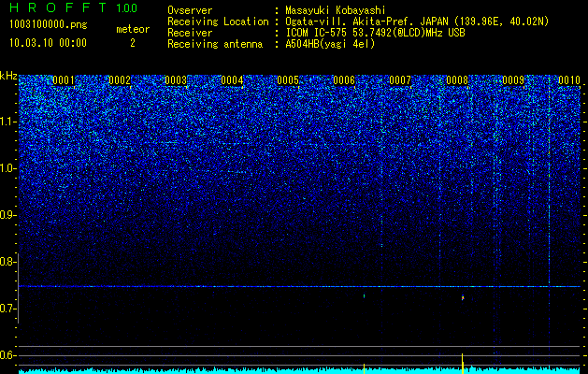Click the 0.7 frequency axis label

[8, 309]
